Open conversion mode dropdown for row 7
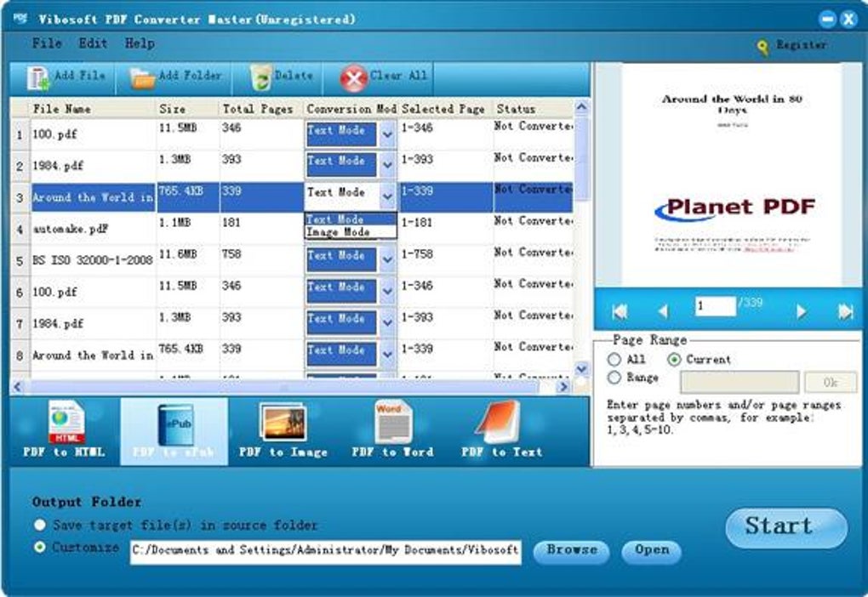Image resolution: width=868 pixels, height=597 pixels. 387,322
